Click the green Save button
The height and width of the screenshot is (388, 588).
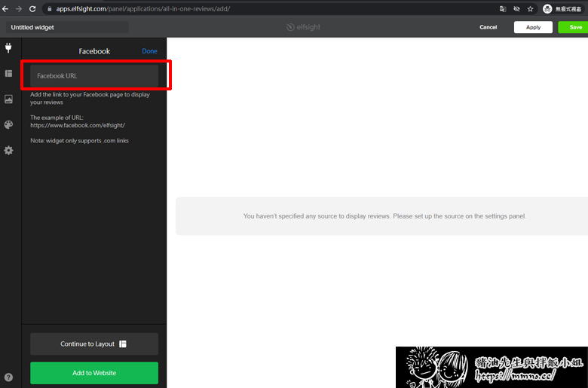[x=574, y=27]
